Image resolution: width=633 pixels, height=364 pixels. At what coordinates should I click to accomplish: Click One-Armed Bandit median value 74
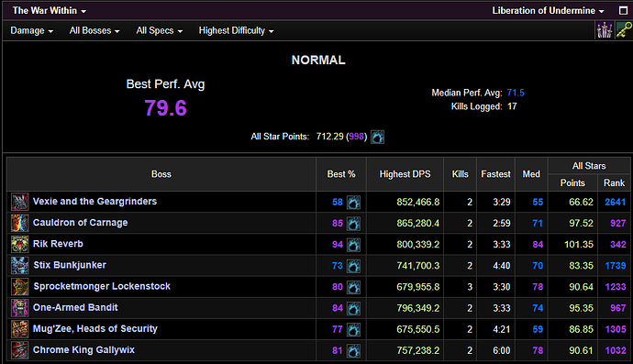[538, 308]
